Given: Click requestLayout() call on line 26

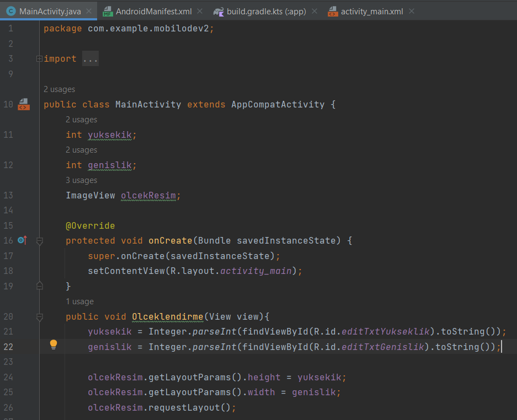Looking at the screenshot, I should [x=190, y=407].
